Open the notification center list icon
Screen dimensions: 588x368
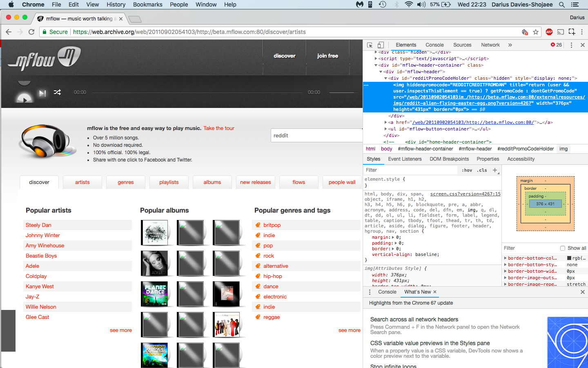(575, 4)
